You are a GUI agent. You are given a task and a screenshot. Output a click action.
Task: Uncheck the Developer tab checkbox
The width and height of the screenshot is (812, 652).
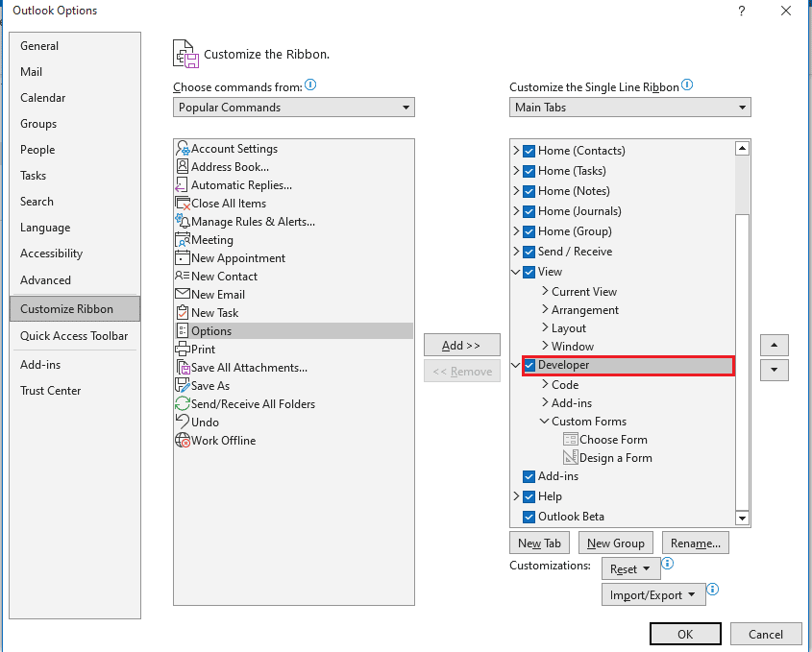click(x=529, y=365)
